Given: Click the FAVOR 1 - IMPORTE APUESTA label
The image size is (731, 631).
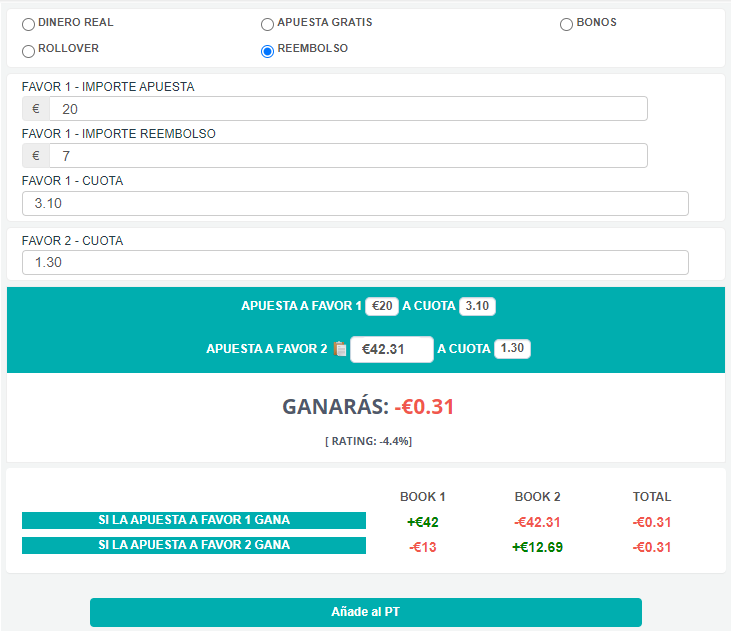Looking at the screenshot, I should [x=108, y=87].
